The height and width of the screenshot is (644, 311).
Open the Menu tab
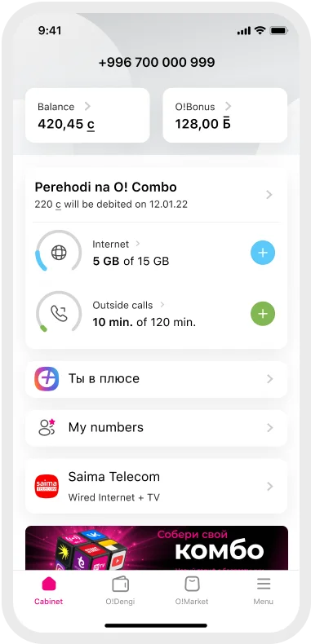point(264,591)
